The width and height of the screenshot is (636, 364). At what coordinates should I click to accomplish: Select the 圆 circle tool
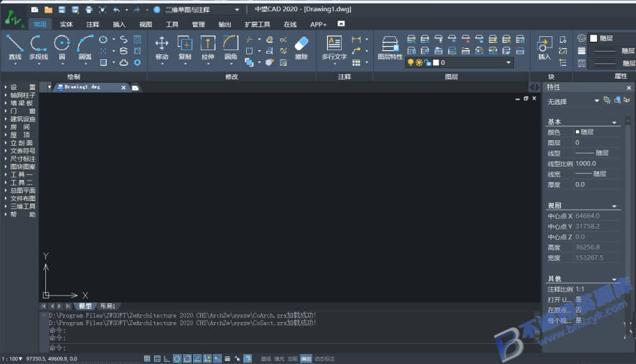tap(61, 47)
